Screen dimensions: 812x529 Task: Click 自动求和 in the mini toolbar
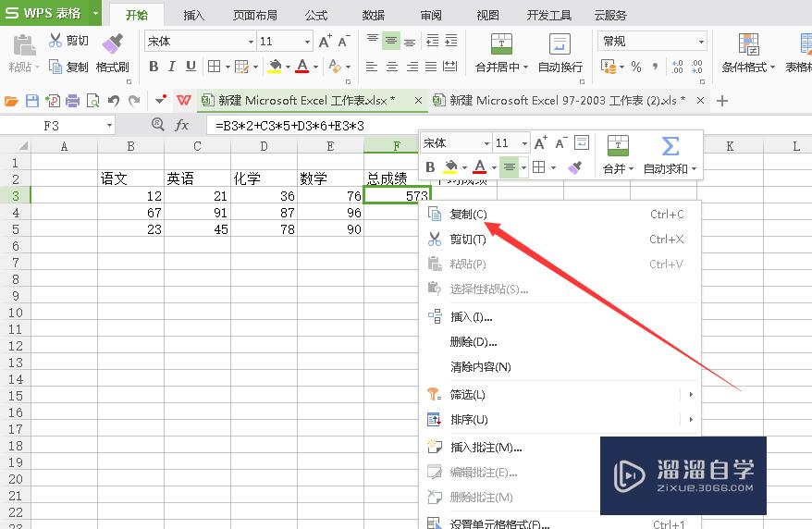(670, 155)
